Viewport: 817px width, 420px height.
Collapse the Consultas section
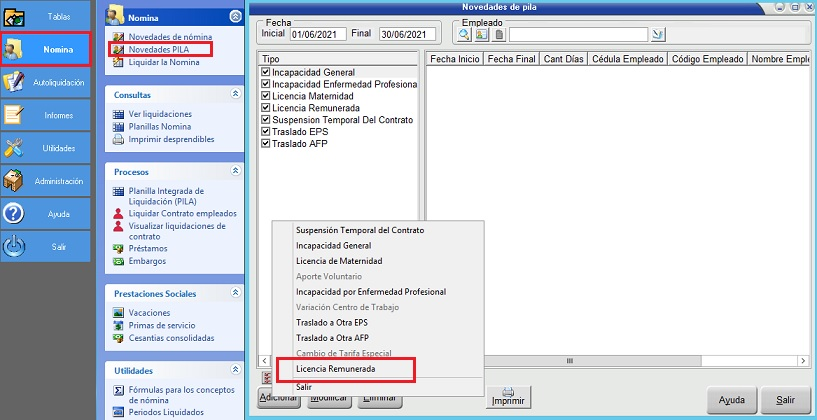tap(235, 93)
